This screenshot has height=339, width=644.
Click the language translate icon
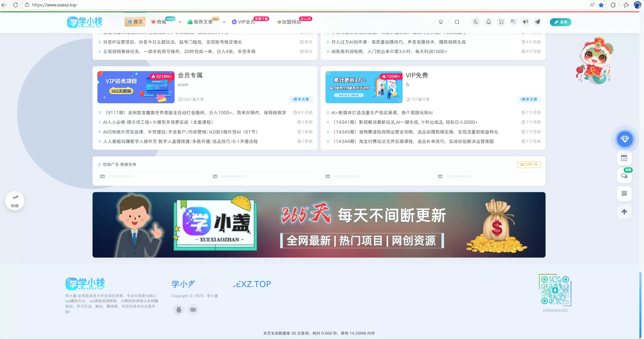[513, 22]
